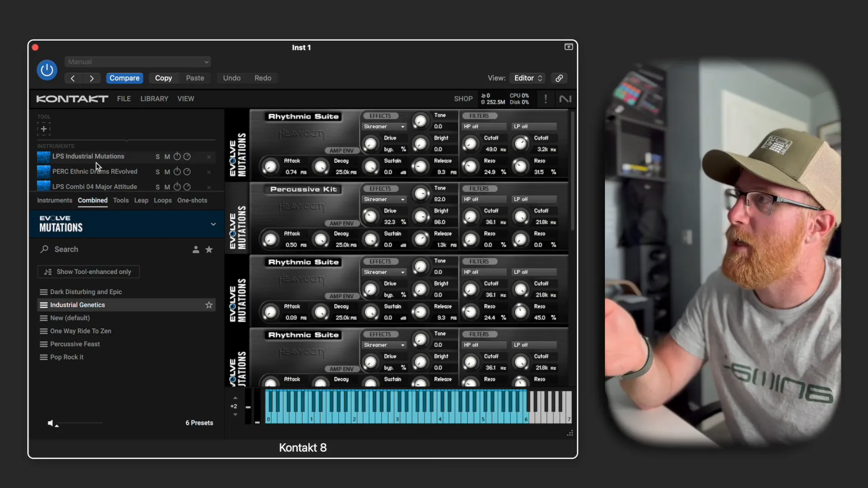Click the LPS Combi 04 Major Attitude thumbnail
Viewport: 868px width, 488px height.
pyautogui.click(x=43, y=186)
